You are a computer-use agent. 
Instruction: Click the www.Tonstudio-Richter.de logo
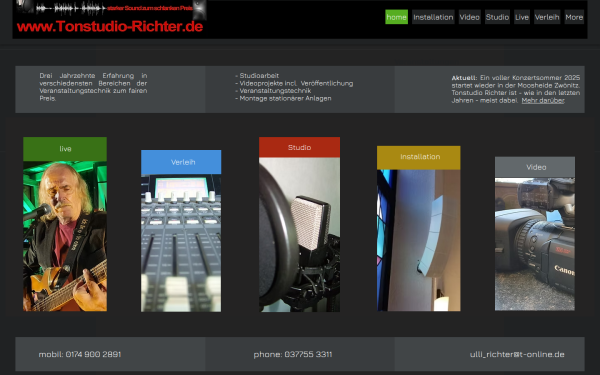(x=110, y=26)
